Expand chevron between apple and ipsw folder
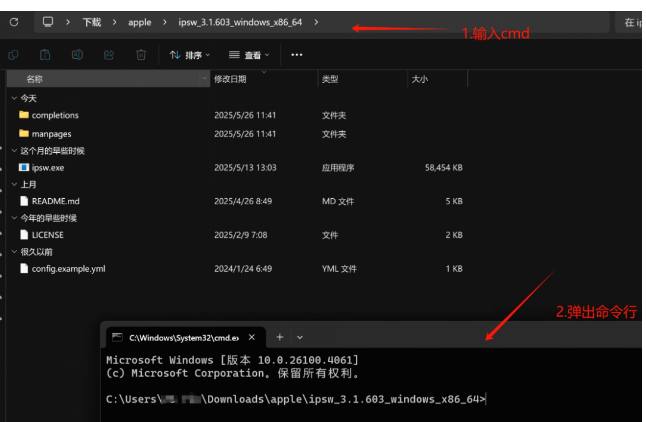646x422 pixels. pos(165,22)
